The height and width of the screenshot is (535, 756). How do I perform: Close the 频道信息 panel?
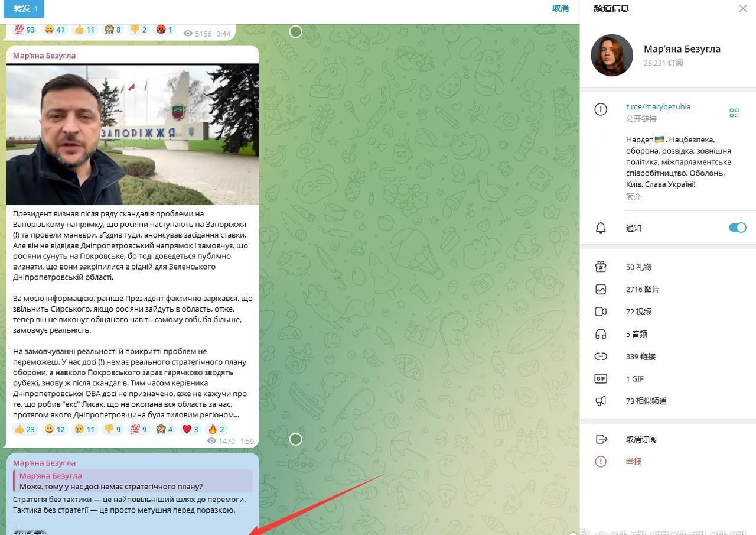[742, 8]
